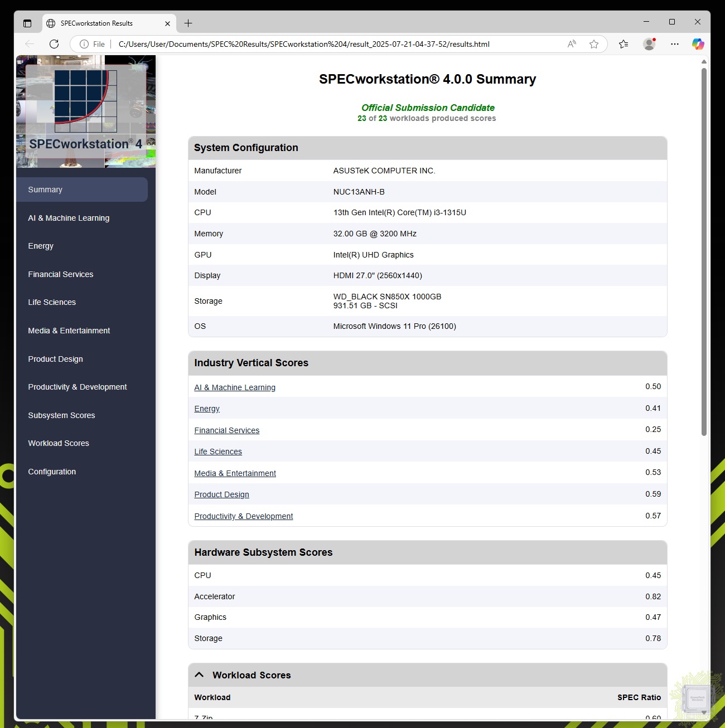
Task: Click the CPU value 13th Gen Intel i3-1315U
Action: [400, 212]
